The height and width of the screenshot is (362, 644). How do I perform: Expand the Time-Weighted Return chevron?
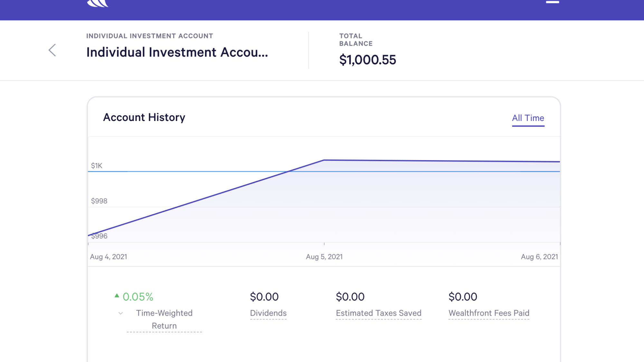pyautogui.click(x=120, y=313)
